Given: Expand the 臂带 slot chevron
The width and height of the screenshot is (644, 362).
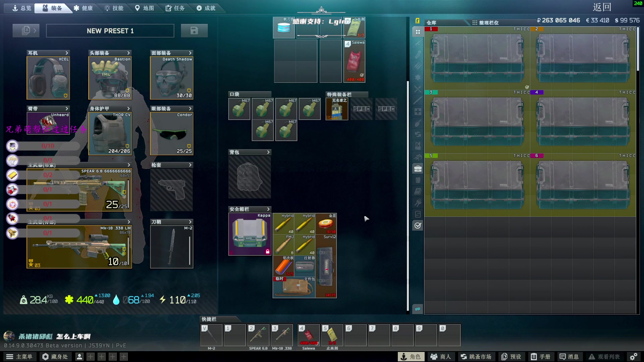Looking at the screenshot, I should (x=67, y=109).
